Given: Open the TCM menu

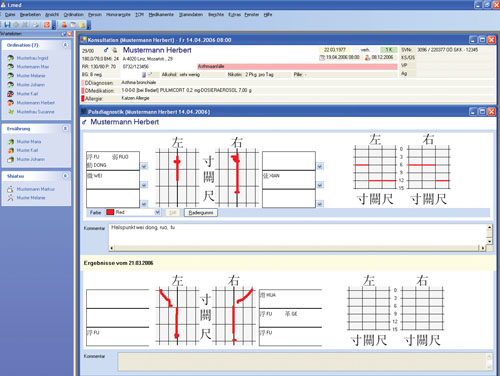Looking at the screenshot, I should [x=139, y=15].
